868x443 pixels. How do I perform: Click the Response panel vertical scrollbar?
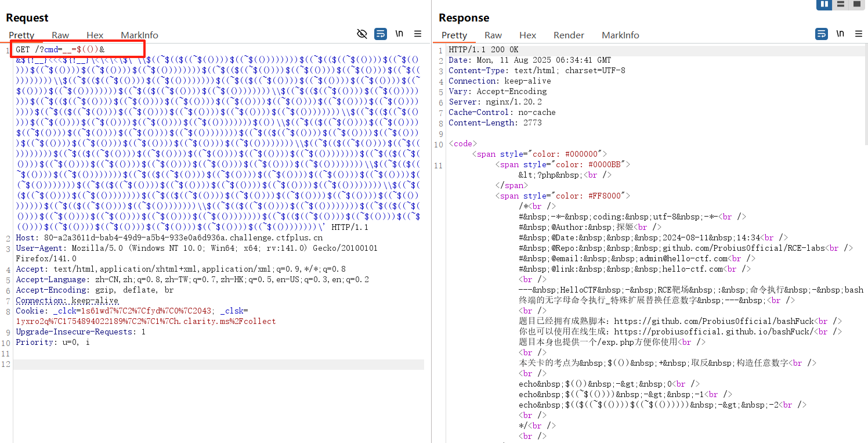[866, 93]
